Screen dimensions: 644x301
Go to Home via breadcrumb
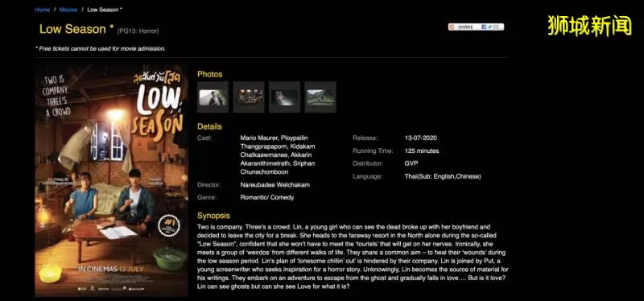(x=43, y=10)
